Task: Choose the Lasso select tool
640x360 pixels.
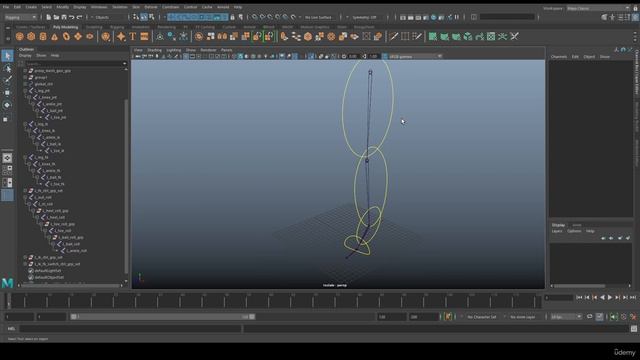Action: click(7, 68)
